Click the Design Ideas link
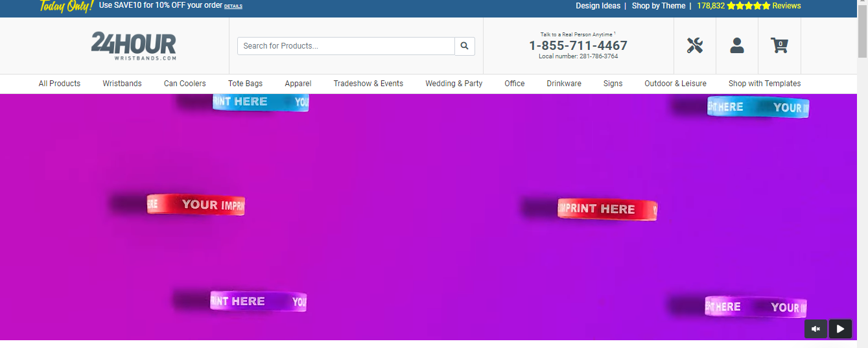The height and width of the screenshot is (348, 868). coord(598,6)
